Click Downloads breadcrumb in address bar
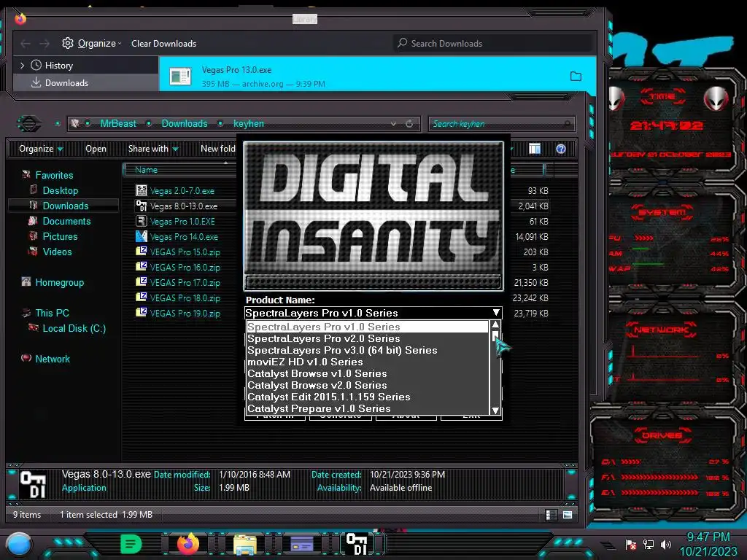Screen dimensions: 747x560 pyautogui.click(x=185, y=123)
